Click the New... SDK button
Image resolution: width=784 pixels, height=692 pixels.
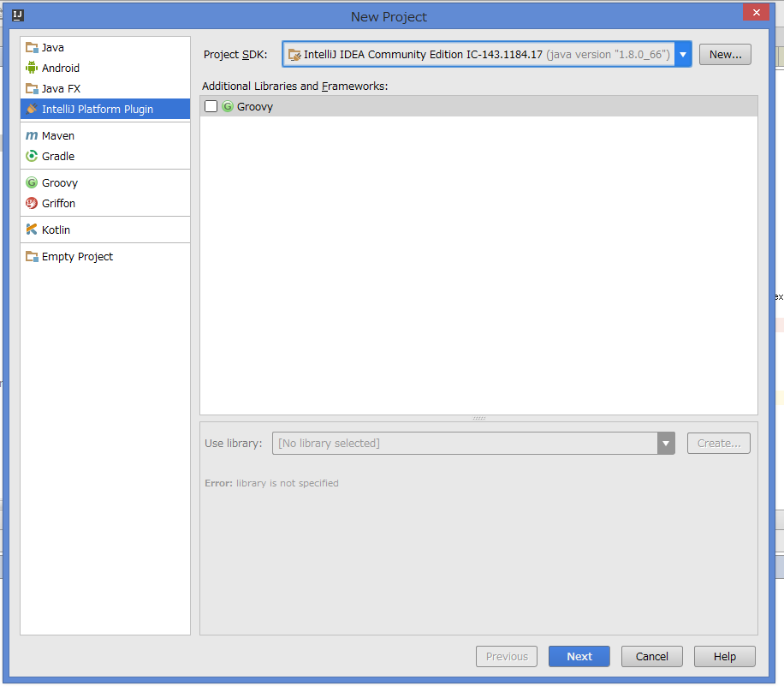coord(725,54)
